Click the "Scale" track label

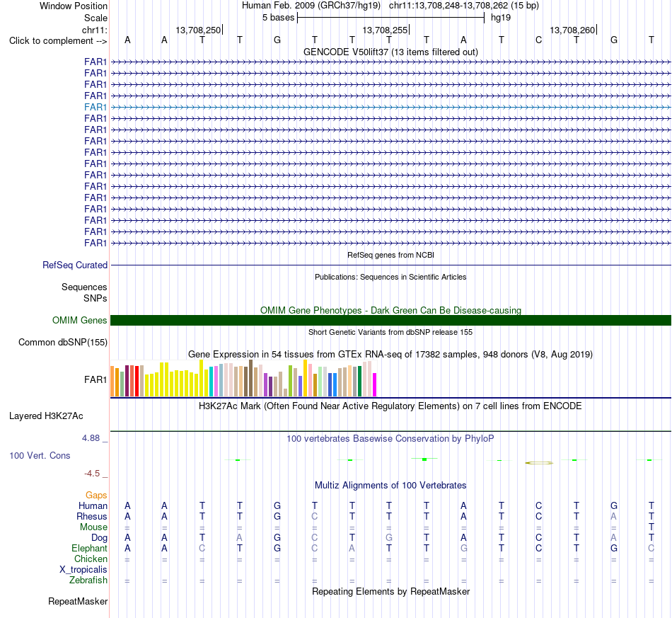95,18
